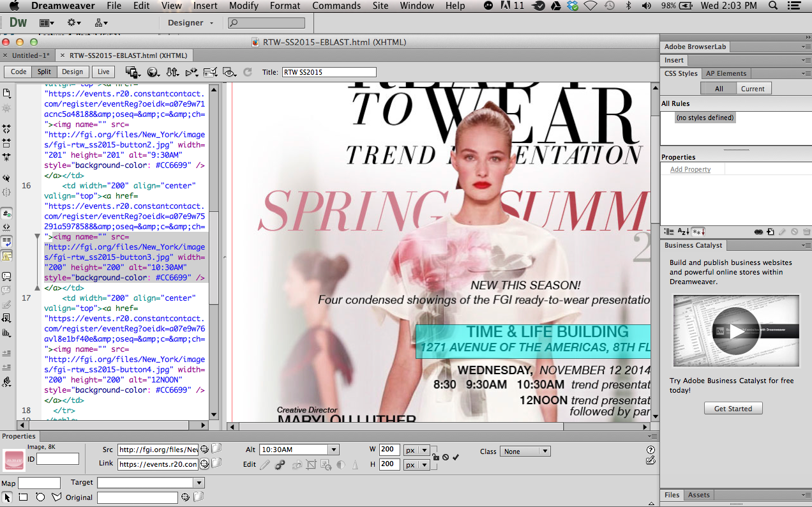Viewport: 812px width, 507px height.
Task: Click Open Documents icon in coding toolbar
Action: click(7, 93)
